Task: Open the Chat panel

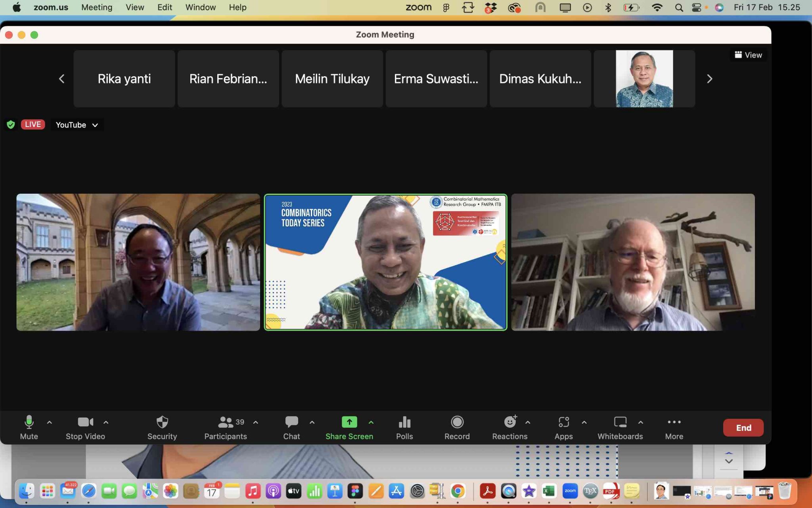Action: pos(291,427)
